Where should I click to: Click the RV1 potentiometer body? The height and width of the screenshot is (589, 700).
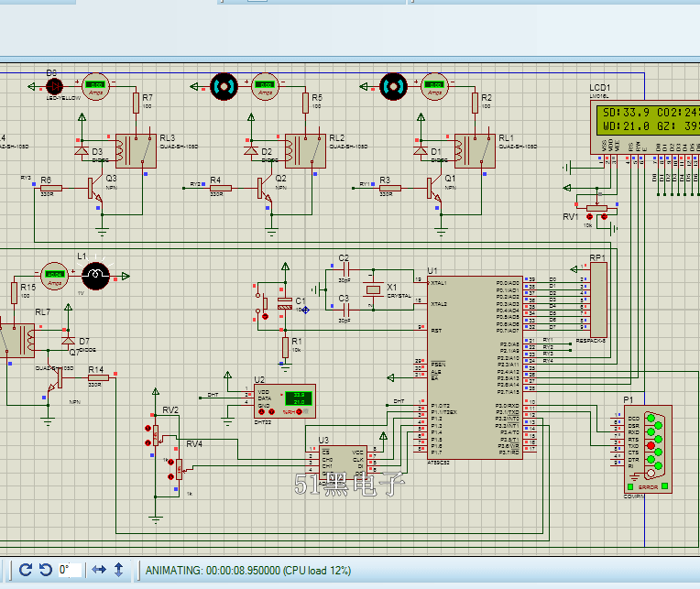[x=596, y=208]
